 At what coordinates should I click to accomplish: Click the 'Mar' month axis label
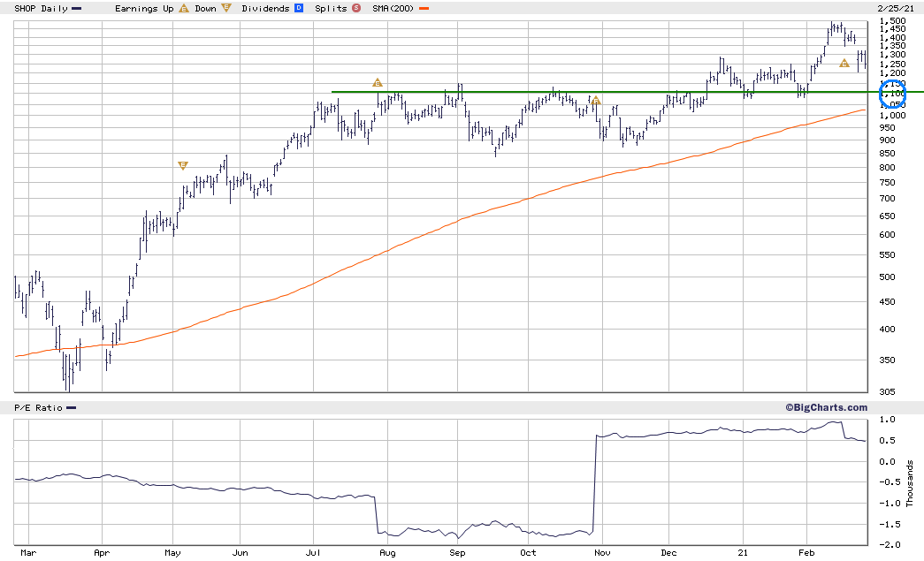(28, 552)
